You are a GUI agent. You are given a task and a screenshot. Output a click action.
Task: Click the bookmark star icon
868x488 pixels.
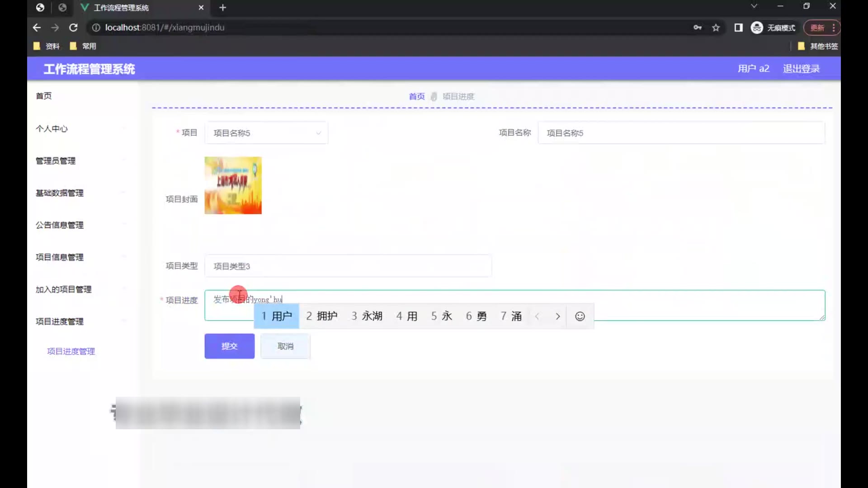716,28
